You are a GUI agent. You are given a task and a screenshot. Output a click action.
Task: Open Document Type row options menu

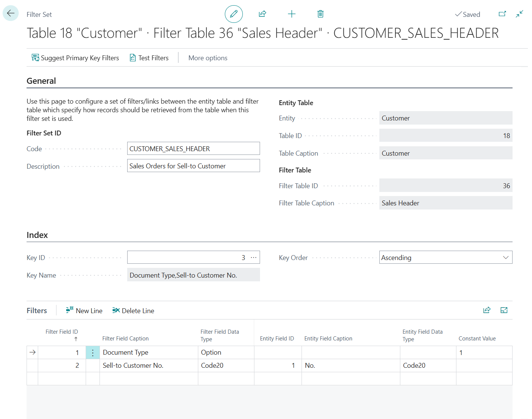pos(93,353)
